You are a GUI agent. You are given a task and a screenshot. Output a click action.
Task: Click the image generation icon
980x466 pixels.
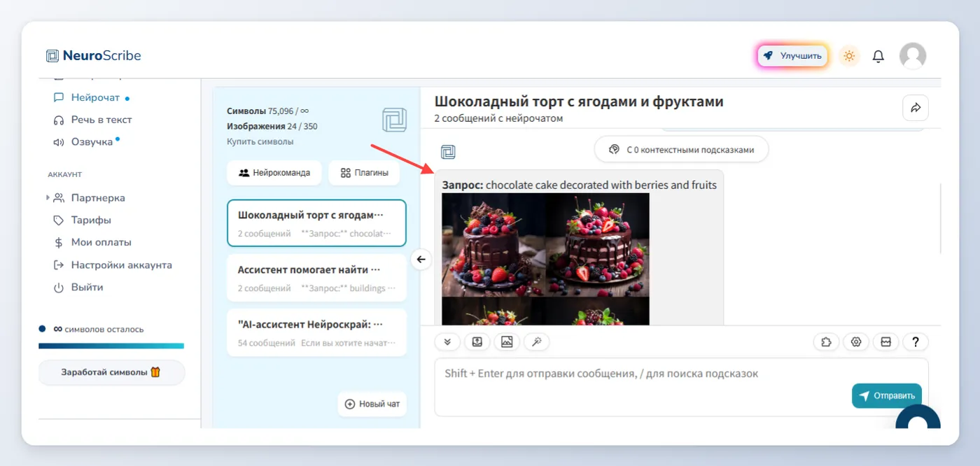507,341
